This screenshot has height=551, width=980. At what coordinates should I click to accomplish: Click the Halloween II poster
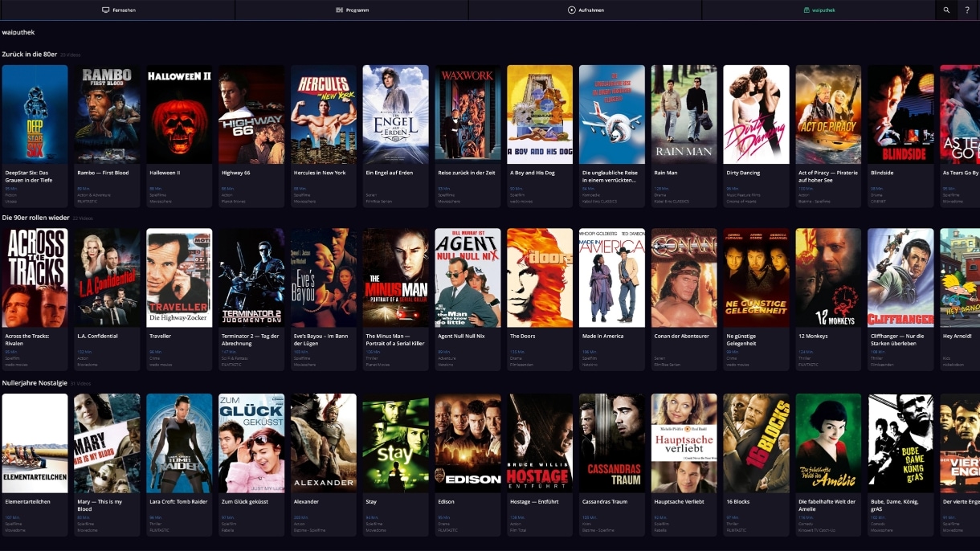point(179,115)
